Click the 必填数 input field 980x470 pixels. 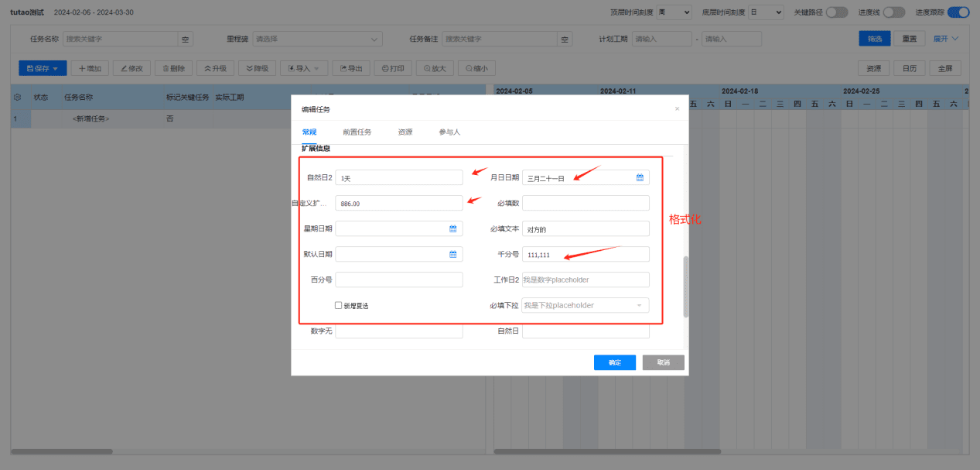[x=586, y=203]
